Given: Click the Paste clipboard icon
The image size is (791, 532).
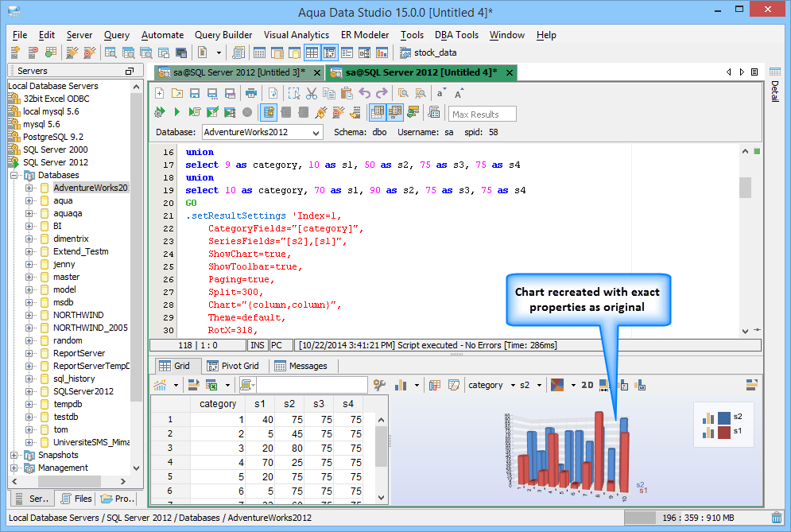Looking at the screenshot, I should pyautogui.click(x=347, y=93).
